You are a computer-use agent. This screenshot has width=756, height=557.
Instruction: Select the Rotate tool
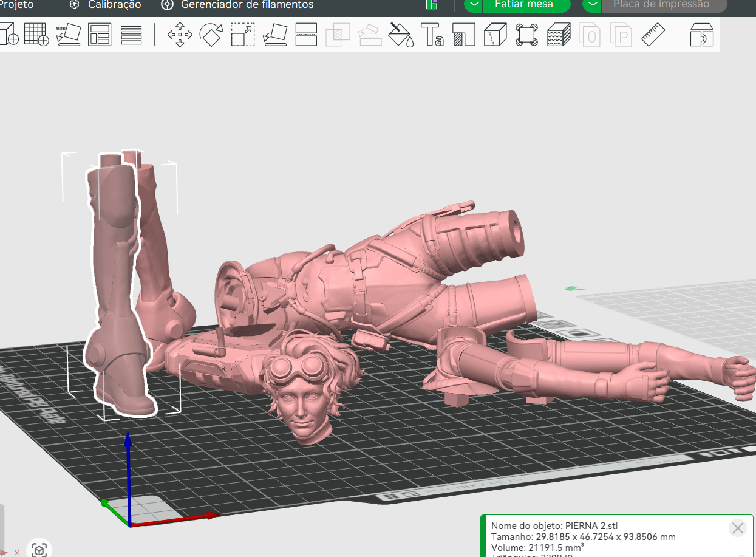[x=211, y=35]
